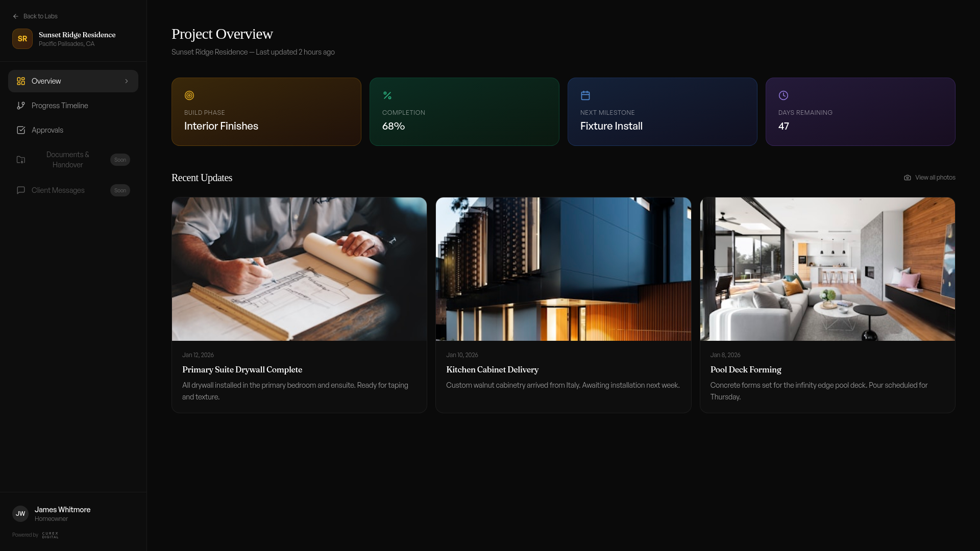Viewport: 980px width, 551px height.
Task: Open View all photos link
Action: point(929,178)
